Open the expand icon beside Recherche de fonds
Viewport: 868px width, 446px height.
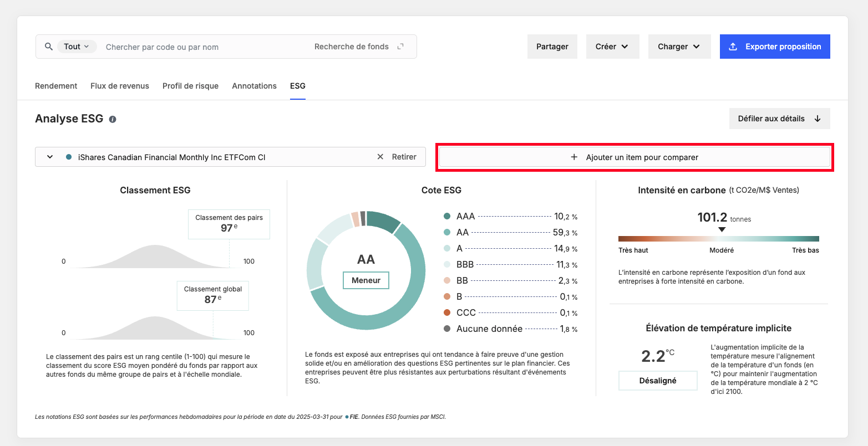pyautogui.click(x=400, y=47)
